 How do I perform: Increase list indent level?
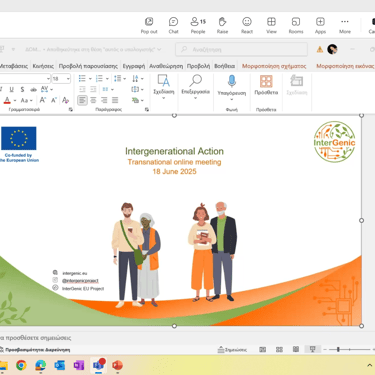(93, 89)
